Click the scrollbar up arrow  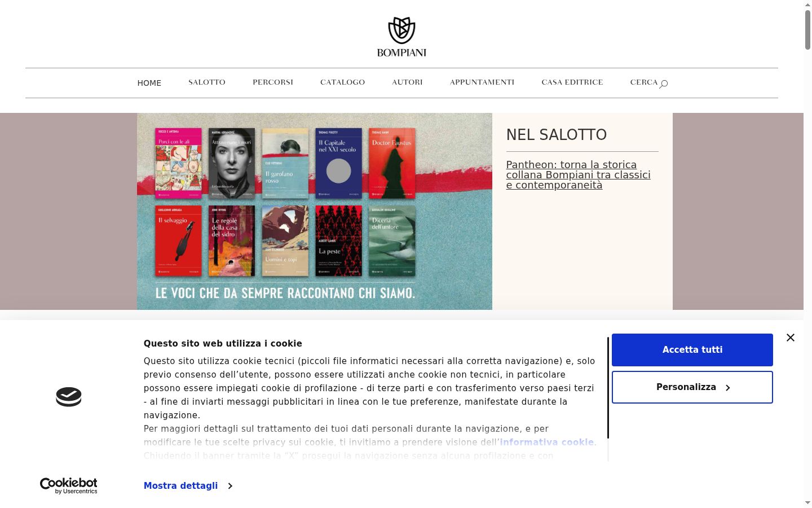807,4
